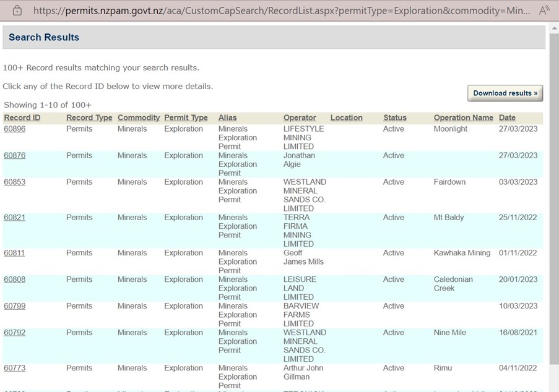This screenshot has height=392, width=559.
Task: Click the Read Aloud icon in address bar
Action: (544, 11)
